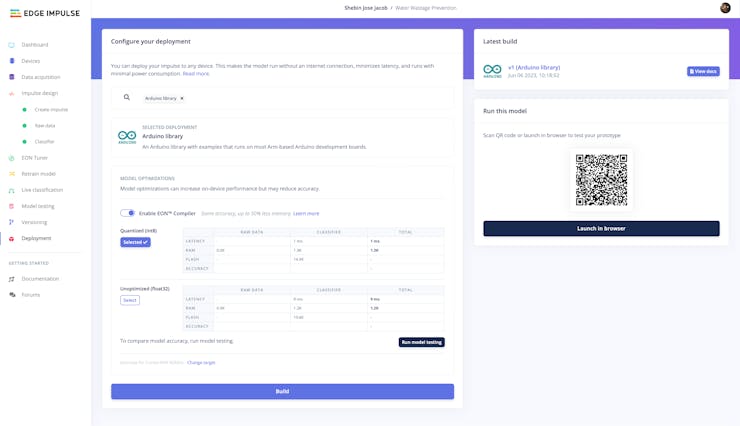Click the search magnifier icon
This screenshot has height=426, width=740.
126,97
